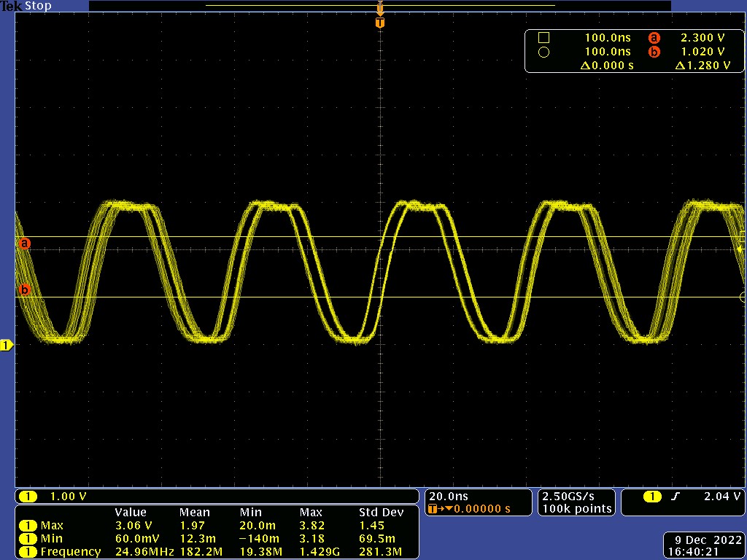This screenshot has width=747, height=560.
Task: Click channel 1 badge beside Frequency measurement
Action: [x=28, y=551]
